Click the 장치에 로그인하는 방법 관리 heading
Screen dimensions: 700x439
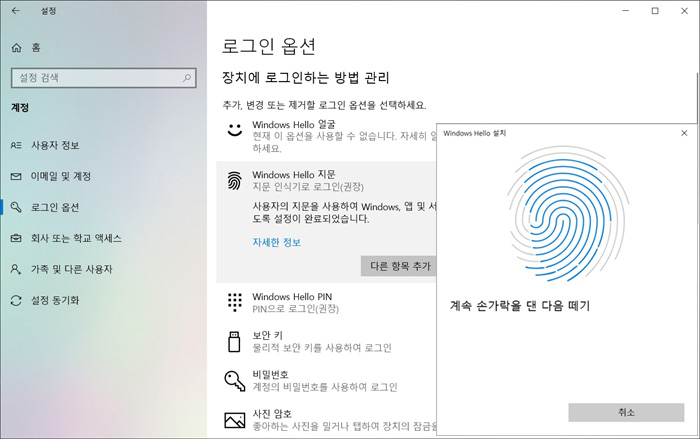click(306, 78)
